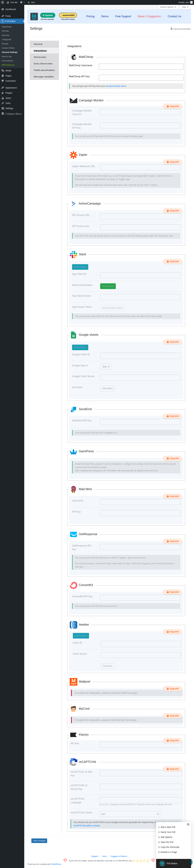The height and width of the screenshot is (868, 194).
Task: Click Save changes button
Action: (x=39, y=840)
